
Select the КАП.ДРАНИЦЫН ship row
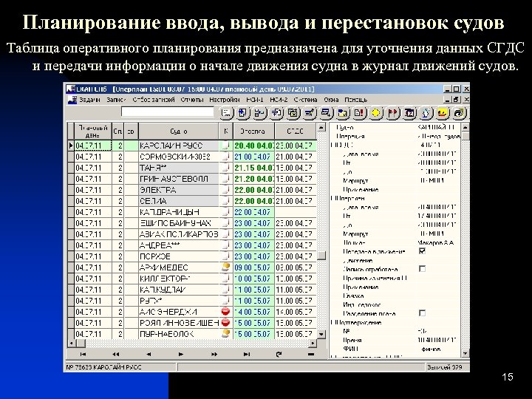click(192, 212)
